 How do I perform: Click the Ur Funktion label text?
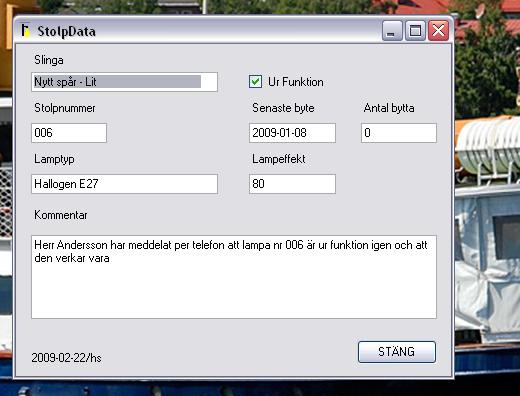[x=296, y=82]
